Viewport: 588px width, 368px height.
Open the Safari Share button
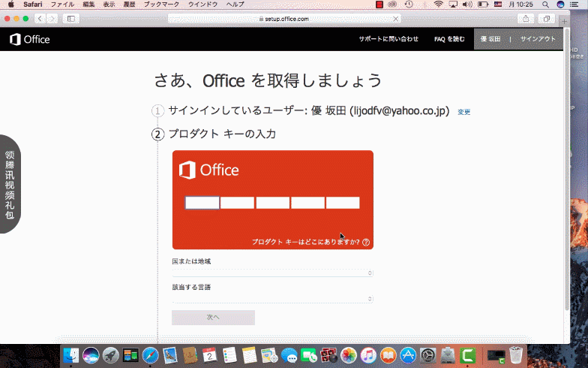[x=526, y=18]
